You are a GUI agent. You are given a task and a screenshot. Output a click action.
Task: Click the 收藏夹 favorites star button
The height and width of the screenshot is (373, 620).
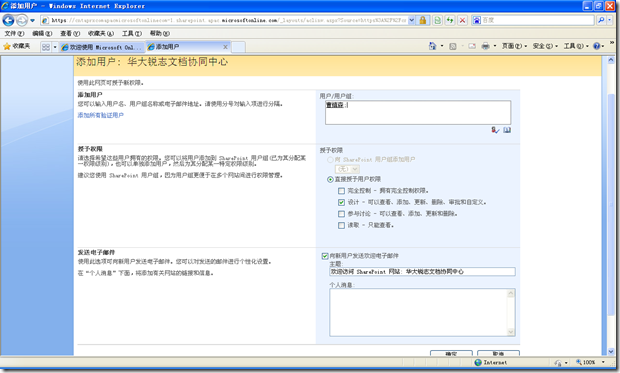[17, 47]
